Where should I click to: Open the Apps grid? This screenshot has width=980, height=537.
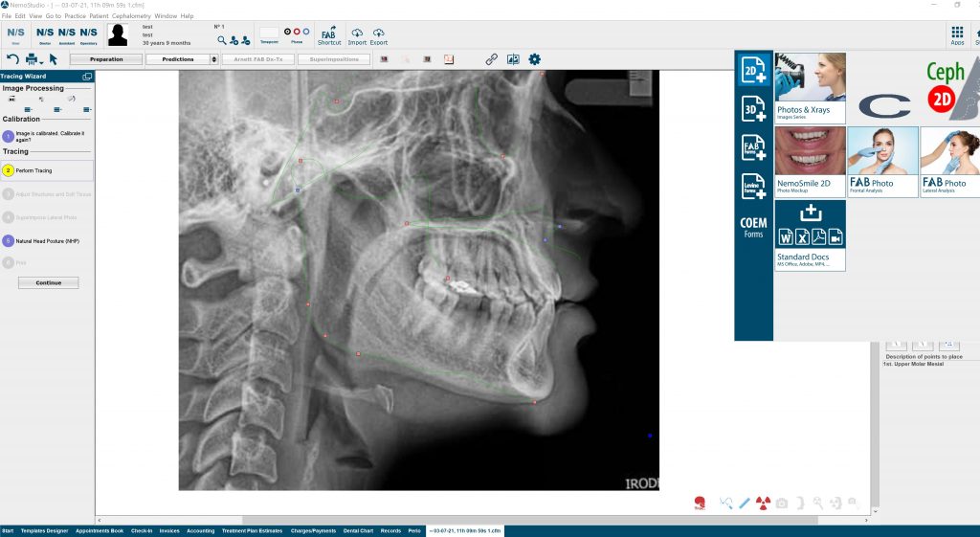tap(957, 35)
